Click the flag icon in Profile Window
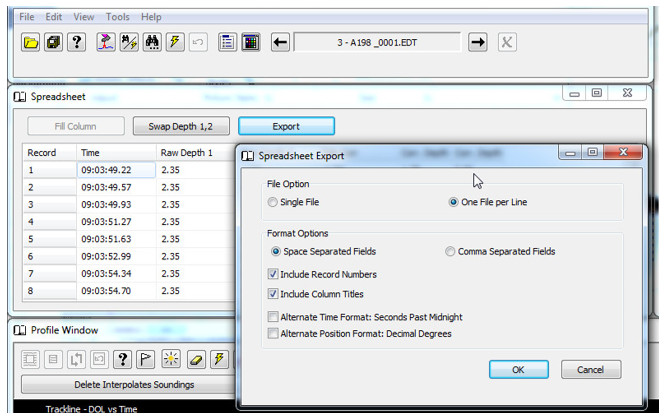Viewport: 664px width, 418px height. (x=145, y=359)
